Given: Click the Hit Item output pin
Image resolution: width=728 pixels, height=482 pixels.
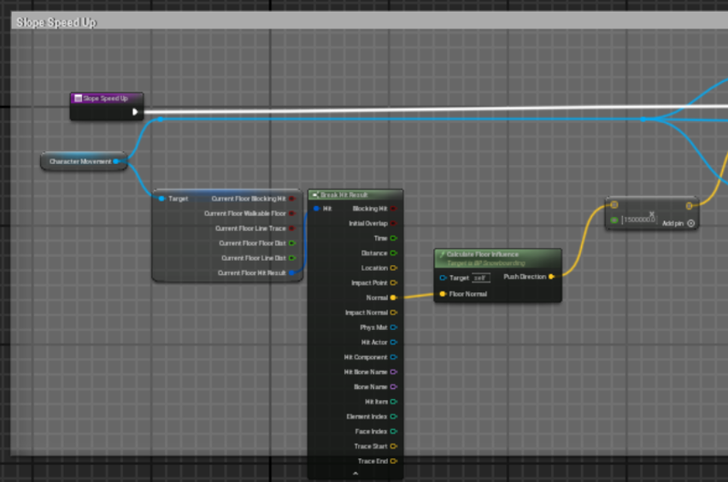Looking at the screenshot, I should [x=393, y=402].
